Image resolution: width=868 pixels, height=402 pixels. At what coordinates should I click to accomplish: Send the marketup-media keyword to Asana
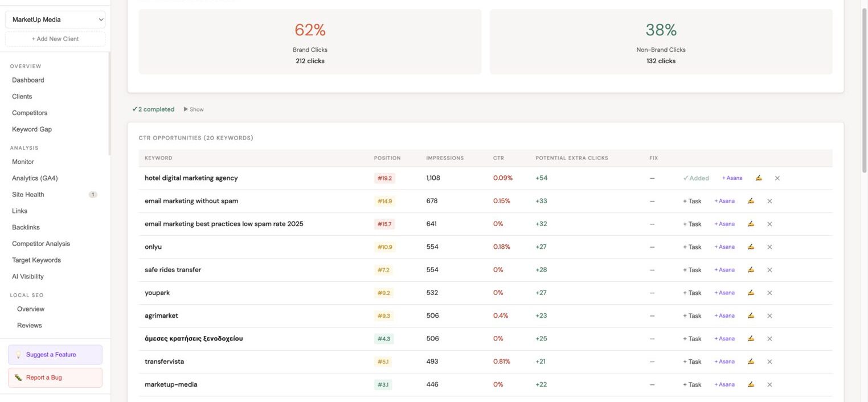click(724, 384)
